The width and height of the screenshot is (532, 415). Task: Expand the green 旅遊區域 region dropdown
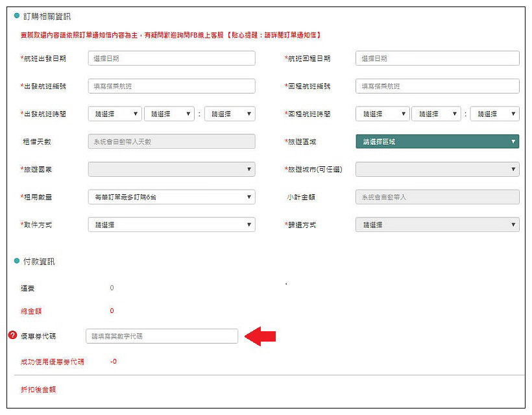(x=437, y=142)
